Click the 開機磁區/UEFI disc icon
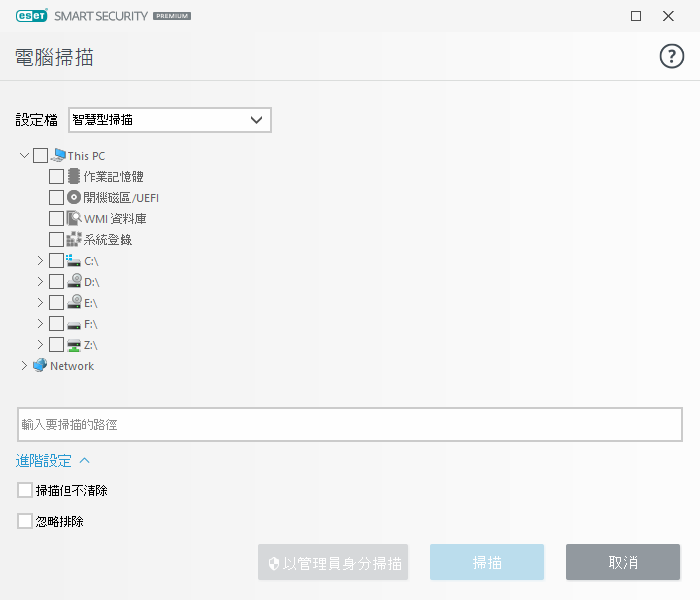This screenshot has width=700, height=600. 73,197
